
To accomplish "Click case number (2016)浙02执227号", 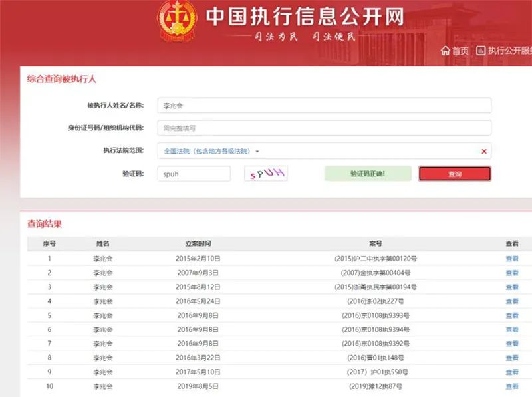I will [x=376, y=301].
